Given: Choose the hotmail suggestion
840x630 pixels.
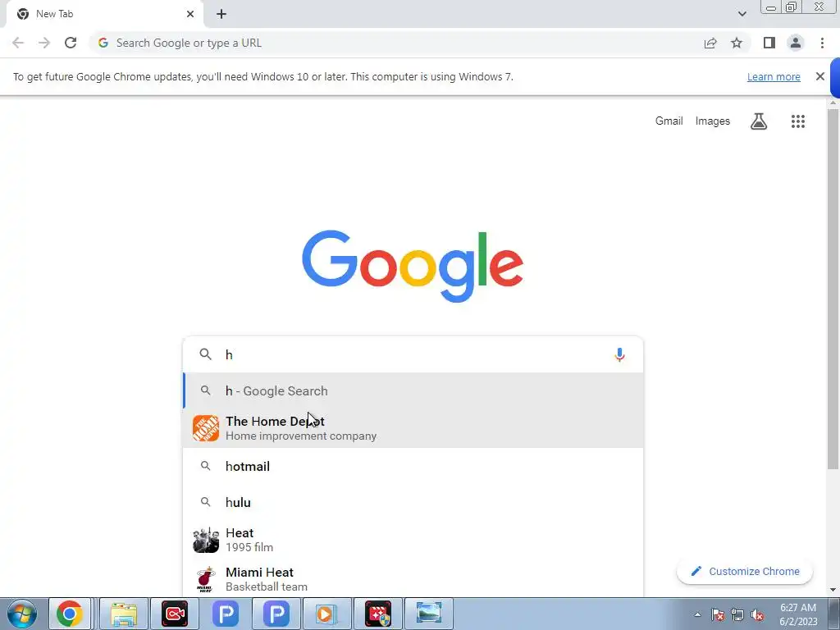Looking at the screenshot, I should pyautogui.click(x=413, y=466).
